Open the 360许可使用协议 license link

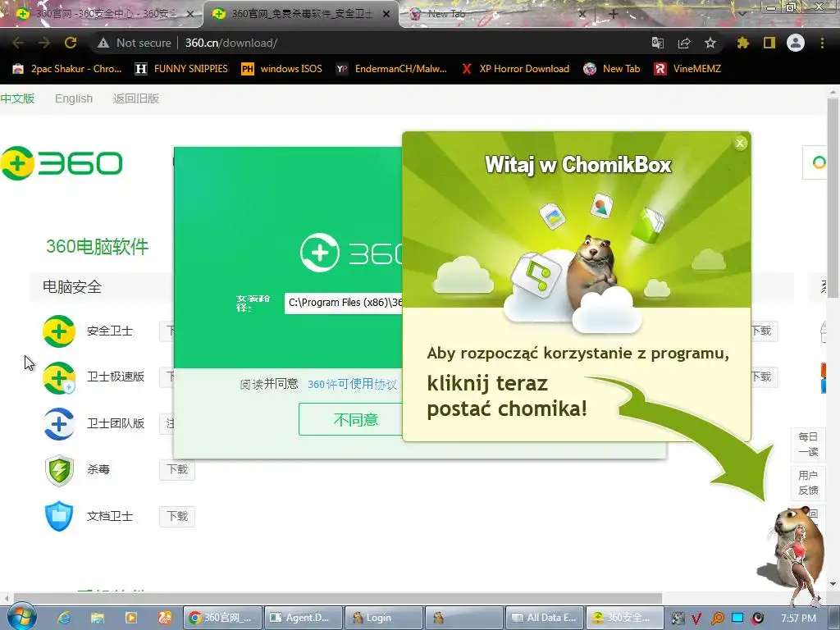[x=352, y=384]
